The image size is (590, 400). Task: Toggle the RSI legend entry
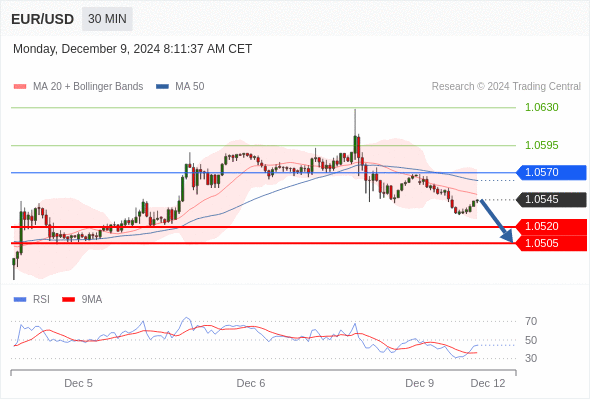(32, 300)
